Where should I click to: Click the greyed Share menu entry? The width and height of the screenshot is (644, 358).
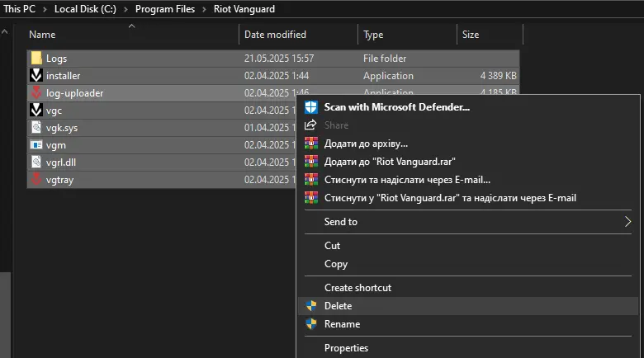pyautogui.click(x=468, y=125)
